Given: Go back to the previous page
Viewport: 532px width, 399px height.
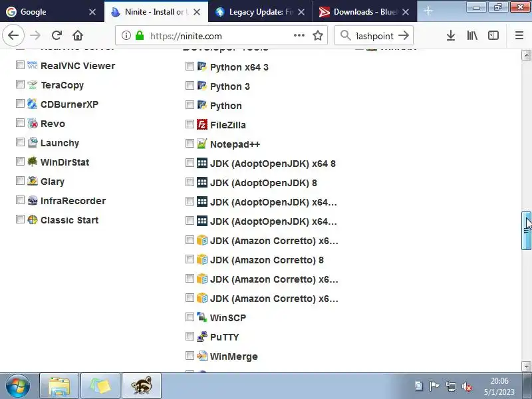Looking at the screenshot, I should tap(13, 35).
